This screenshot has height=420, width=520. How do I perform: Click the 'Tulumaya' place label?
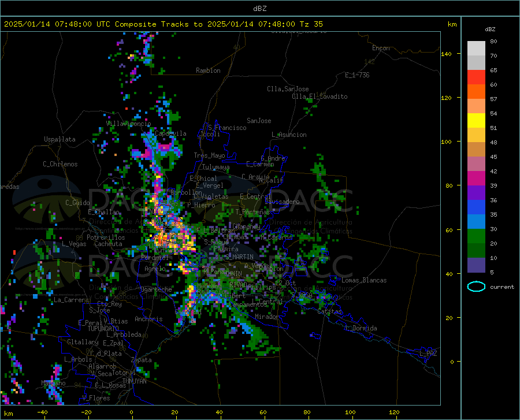click(216, 167)
